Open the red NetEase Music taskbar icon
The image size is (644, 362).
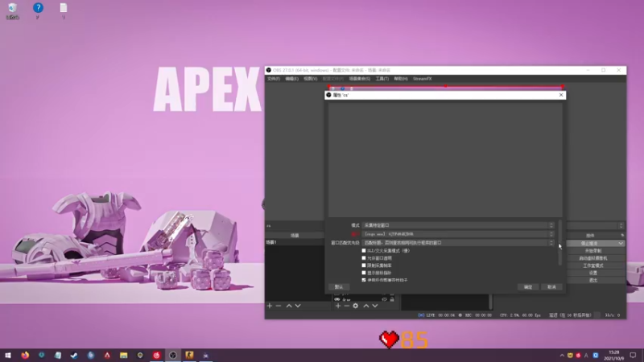(156, 356)
